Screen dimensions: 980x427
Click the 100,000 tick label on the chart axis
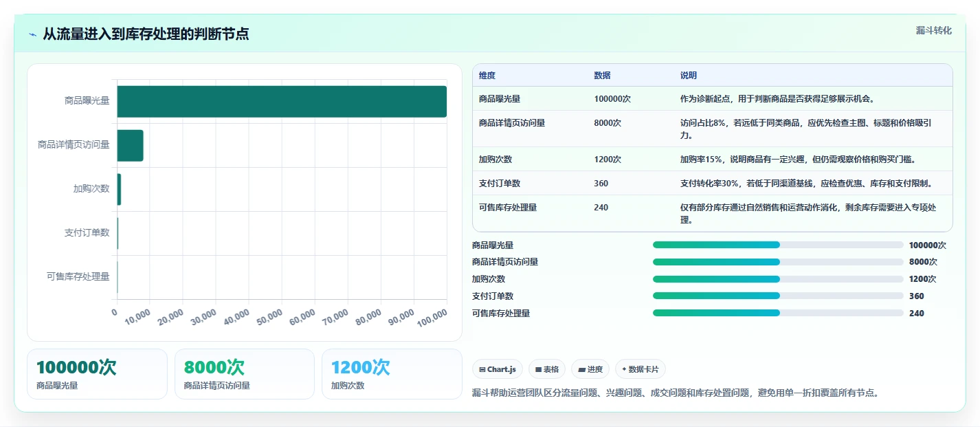(x=432, y=317)
